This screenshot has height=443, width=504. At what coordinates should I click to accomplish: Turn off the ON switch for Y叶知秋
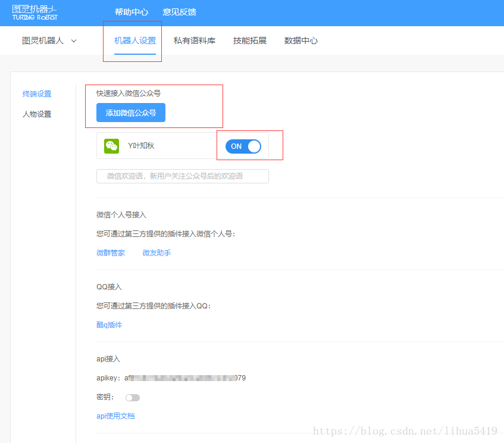click(243, 146)
